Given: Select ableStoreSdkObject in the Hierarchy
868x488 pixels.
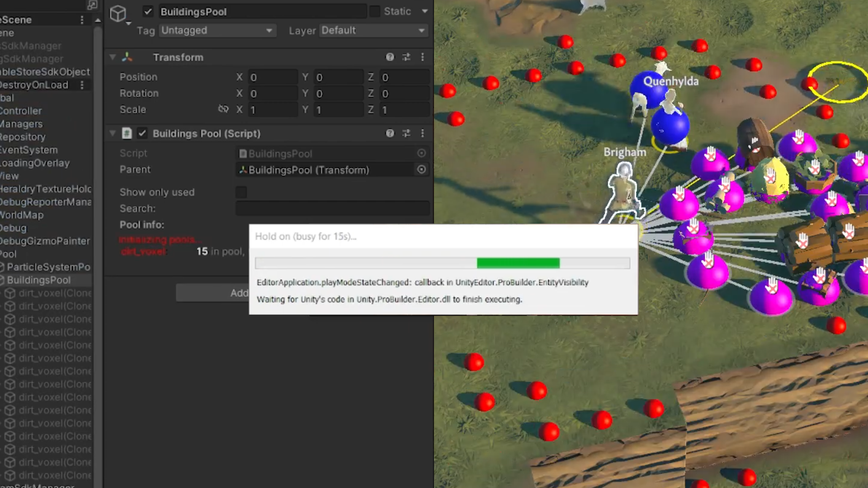Looking at the screenshot, I should (45, 72).
